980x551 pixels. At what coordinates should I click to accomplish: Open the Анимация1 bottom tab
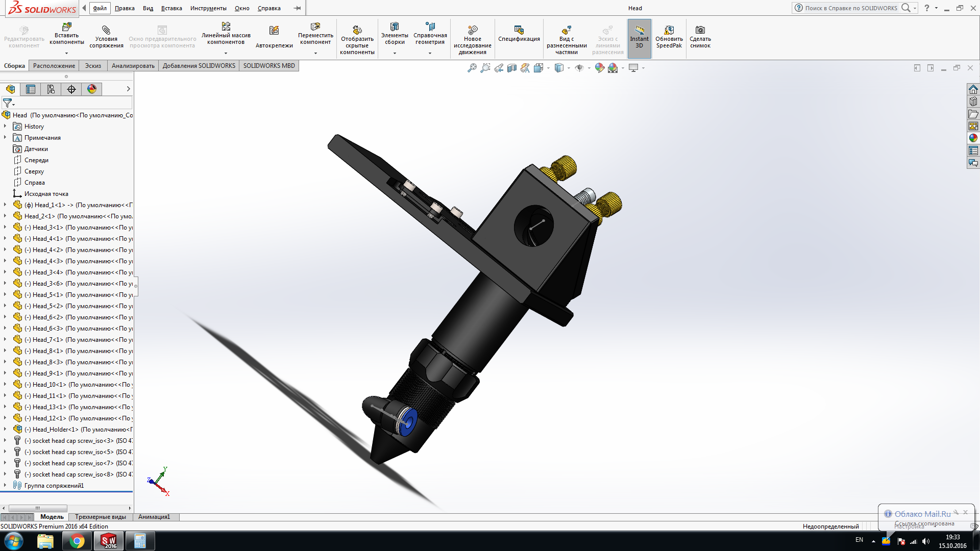click(154, 517)
